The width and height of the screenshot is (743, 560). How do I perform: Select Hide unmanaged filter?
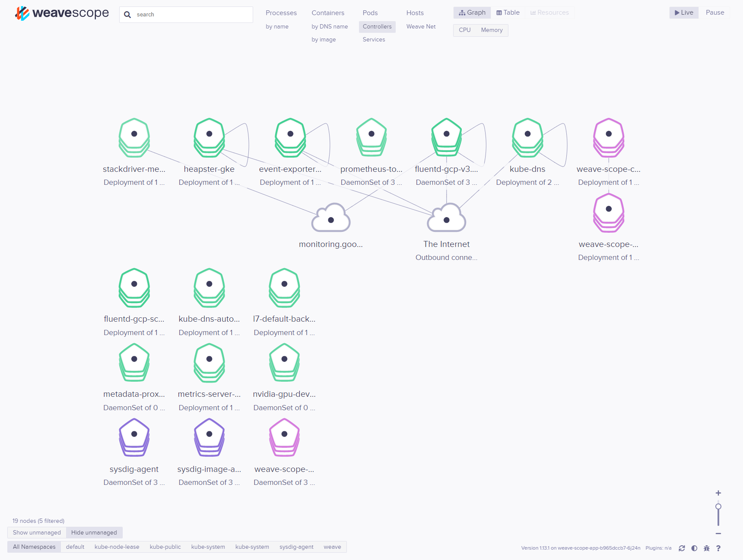pos(94,532)
